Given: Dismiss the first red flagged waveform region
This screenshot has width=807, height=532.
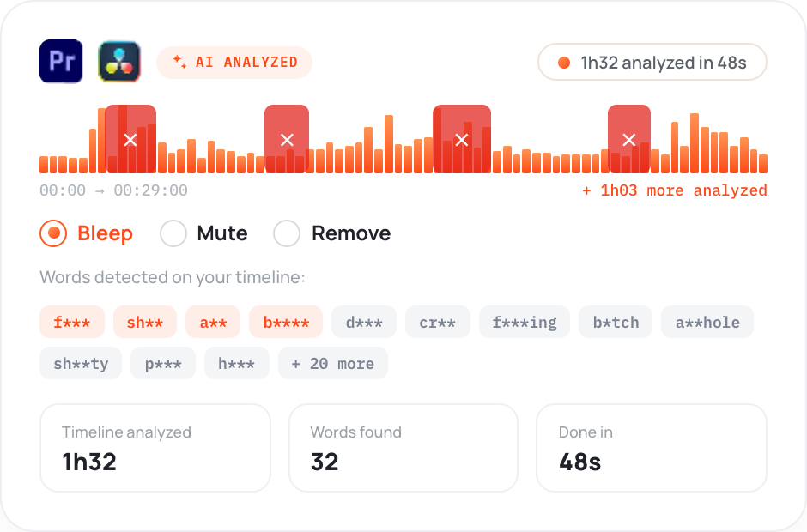Looking at the screenshot, I should (130, 139).
